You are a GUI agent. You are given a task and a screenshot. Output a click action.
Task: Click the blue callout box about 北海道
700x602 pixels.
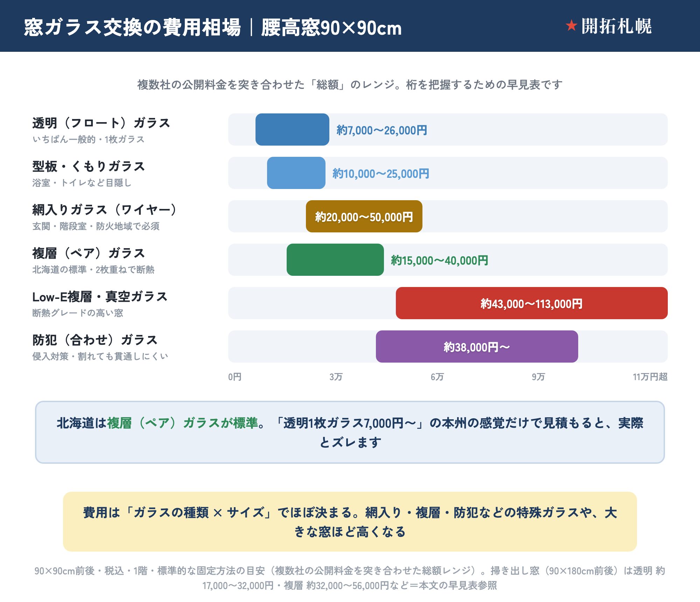(350, 432)
